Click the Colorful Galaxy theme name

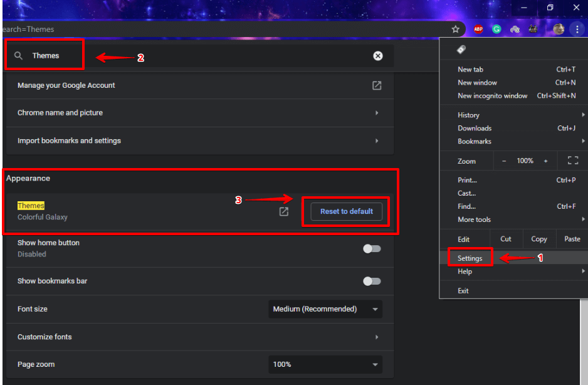pos(43,217)
